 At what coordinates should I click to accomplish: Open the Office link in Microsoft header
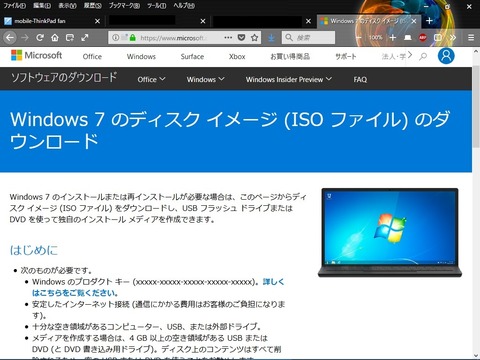tap(92, 57)
